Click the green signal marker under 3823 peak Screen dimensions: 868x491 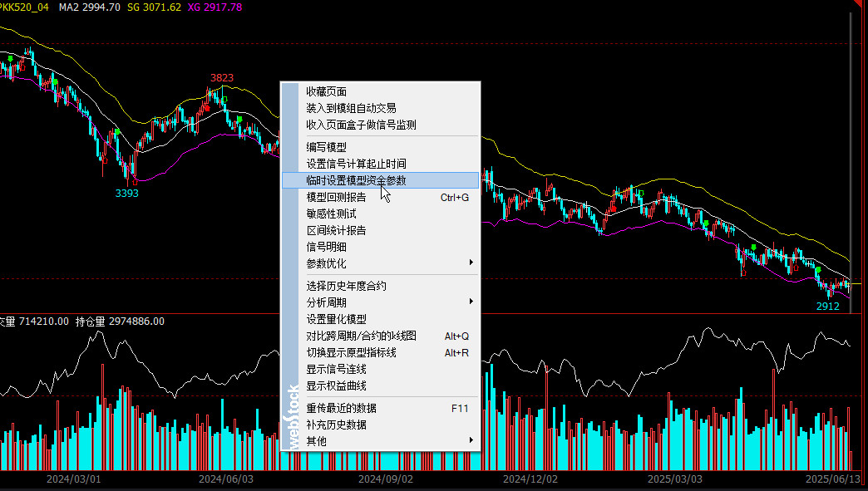[x=224, y=100]
